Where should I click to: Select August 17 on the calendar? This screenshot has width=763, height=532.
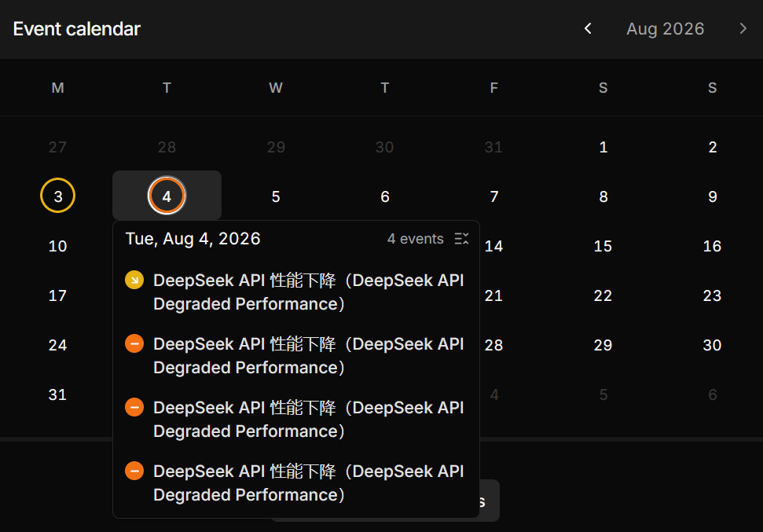pos(57,295)
